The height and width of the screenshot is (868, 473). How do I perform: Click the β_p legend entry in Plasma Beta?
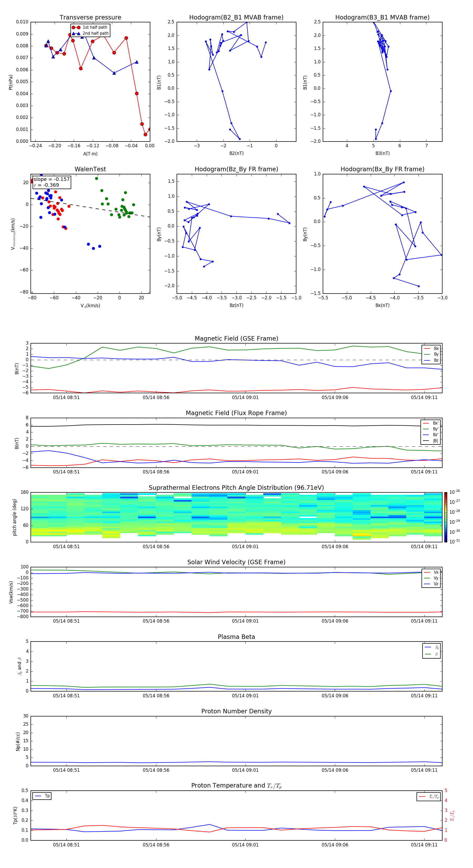[431, 647]
